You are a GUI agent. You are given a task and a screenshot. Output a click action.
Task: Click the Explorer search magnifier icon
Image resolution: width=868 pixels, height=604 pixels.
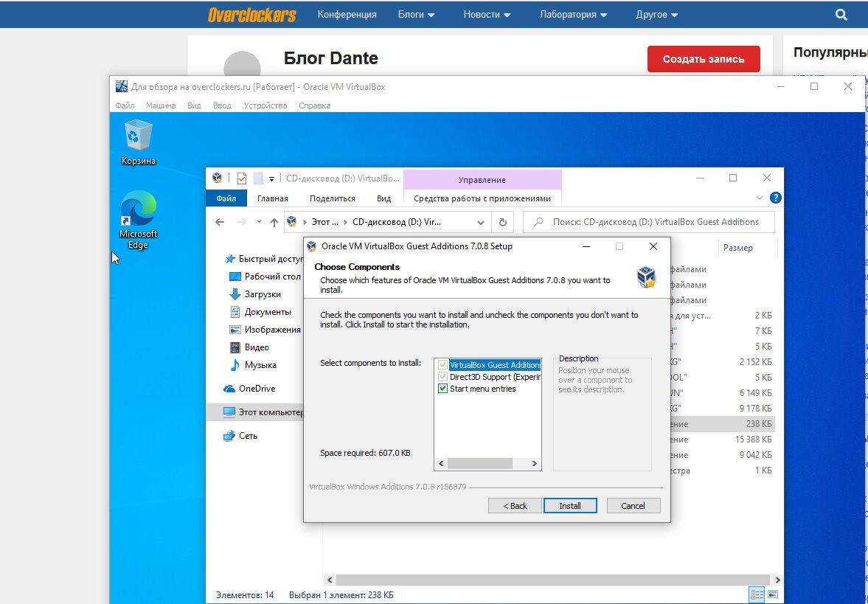pyautogui.click(x=538, y=222)
